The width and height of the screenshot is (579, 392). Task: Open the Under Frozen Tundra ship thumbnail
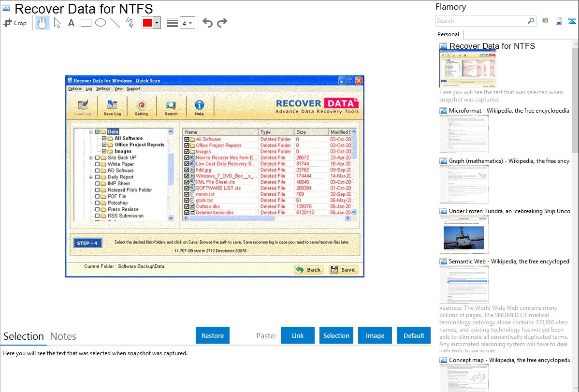click(x=464, y=234)
